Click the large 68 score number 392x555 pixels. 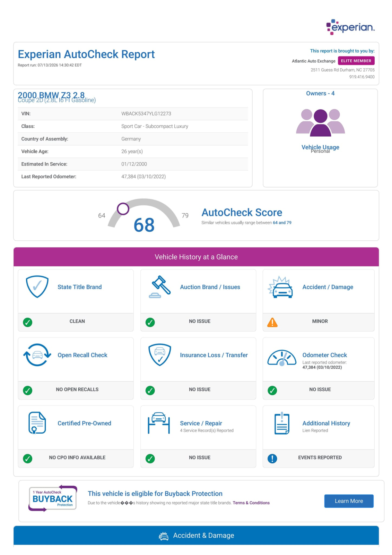pyautogui.click(x=144, y=225)
